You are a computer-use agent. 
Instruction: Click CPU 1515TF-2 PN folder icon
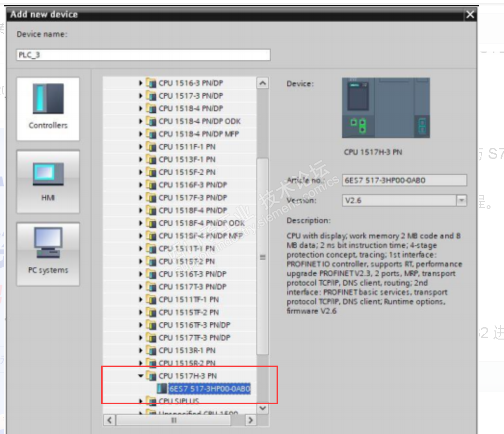click(151, 312)
